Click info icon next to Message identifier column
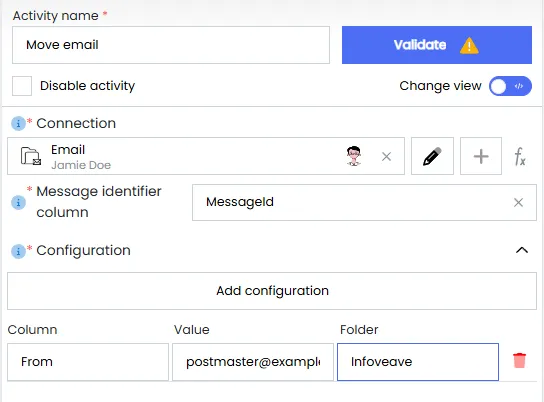 (x=18, y=202)
